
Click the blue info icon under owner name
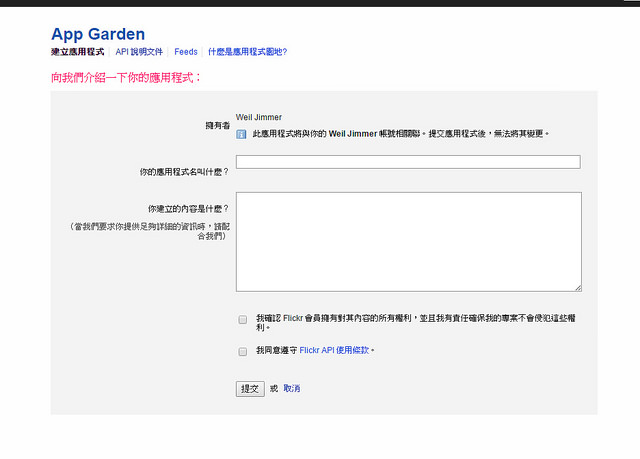(241, 133)
